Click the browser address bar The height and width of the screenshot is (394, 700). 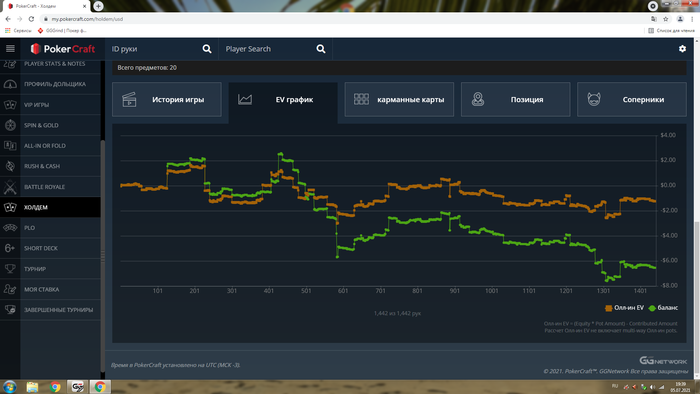(344, 19)
